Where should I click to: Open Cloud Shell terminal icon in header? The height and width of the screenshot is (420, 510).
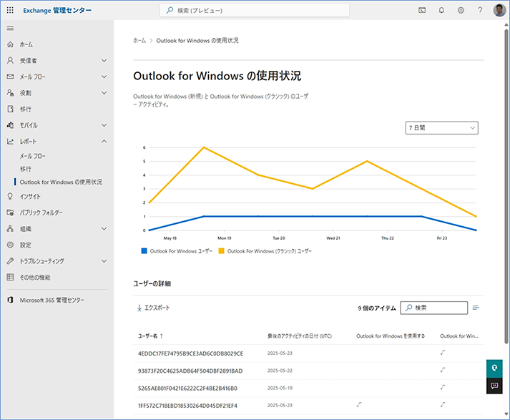coord(422,11)
